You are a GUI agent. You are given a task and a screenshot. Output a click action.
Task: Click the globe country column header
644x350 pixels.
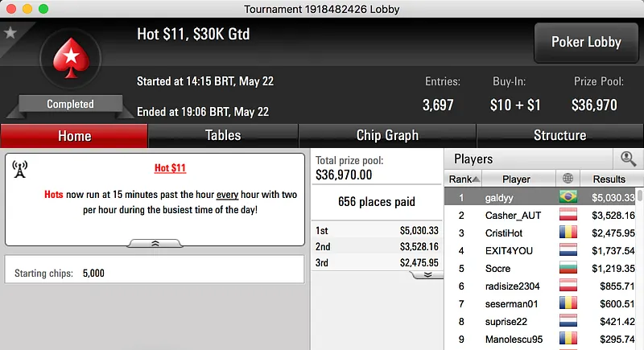[569, 179]
